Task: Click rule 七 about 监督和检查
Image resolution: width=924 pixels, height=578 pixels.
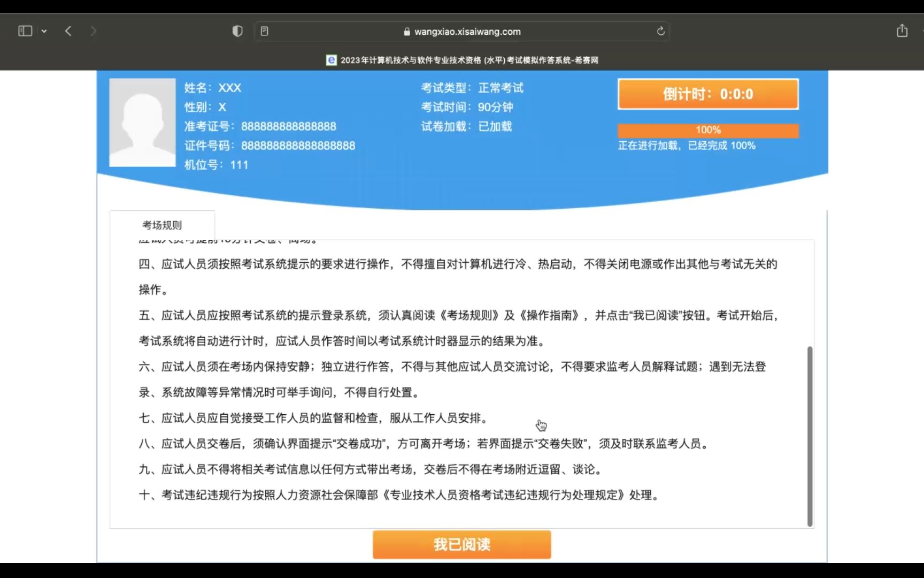Action: click(313, 418)
